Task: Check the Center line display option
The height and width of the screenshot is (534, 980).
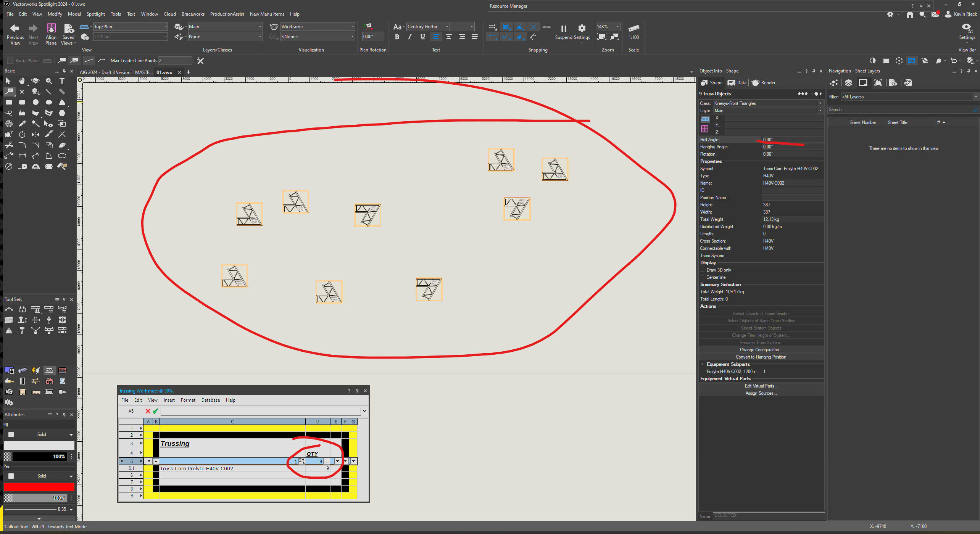Action: click(702, 277)
